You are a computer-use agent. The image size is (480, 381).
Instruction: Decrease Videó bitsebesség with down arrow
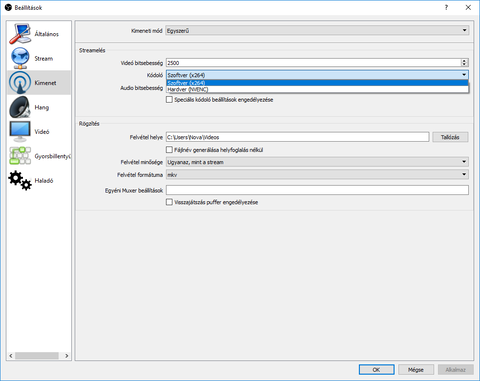(464, 65)
